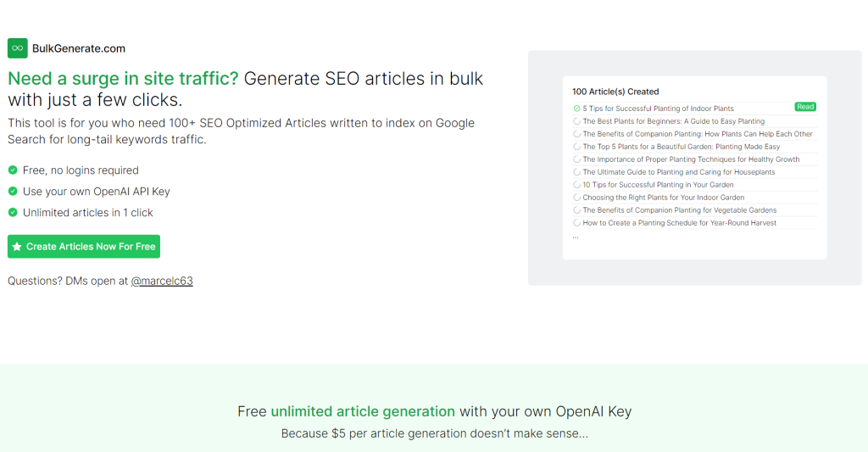Open How to Create a Planting Schedule article
The width and height of the screenshot is (868, 452).
pos(679,223)
